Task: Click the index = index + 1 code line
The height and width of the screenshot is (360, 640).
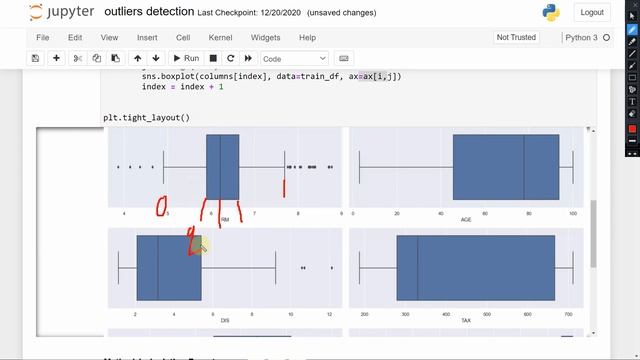Action: pyautogui.click(x=183, y=87)
